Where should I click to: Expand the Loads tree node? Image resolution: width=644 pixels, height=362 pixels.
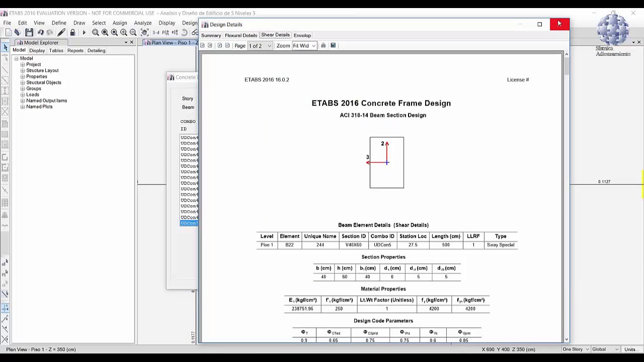coord(23,95)
